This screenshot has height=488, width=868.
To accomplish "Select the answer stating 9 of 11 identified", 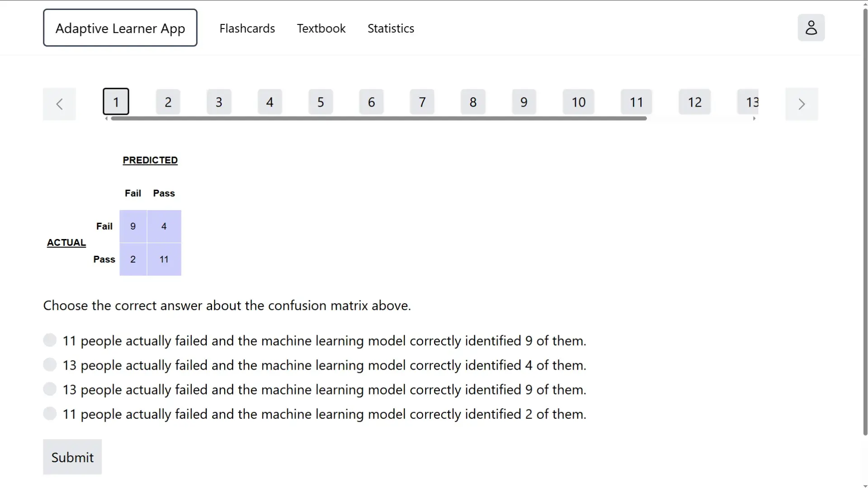I will [x=50, y=340].
